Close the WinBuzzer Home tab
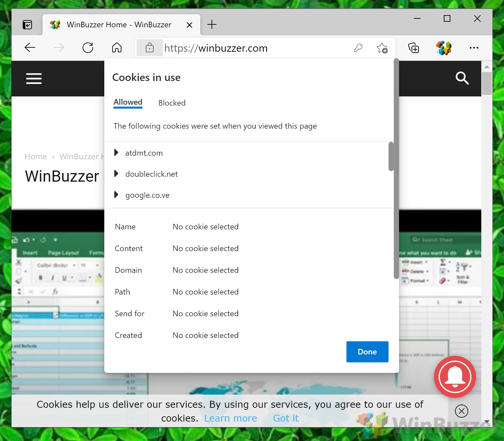This screenshot has height=441, width=504. 189,25
